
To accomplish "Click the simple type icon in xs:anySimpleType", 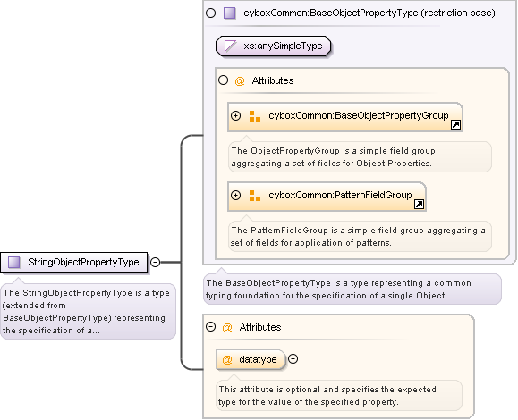I will point(230,46).
